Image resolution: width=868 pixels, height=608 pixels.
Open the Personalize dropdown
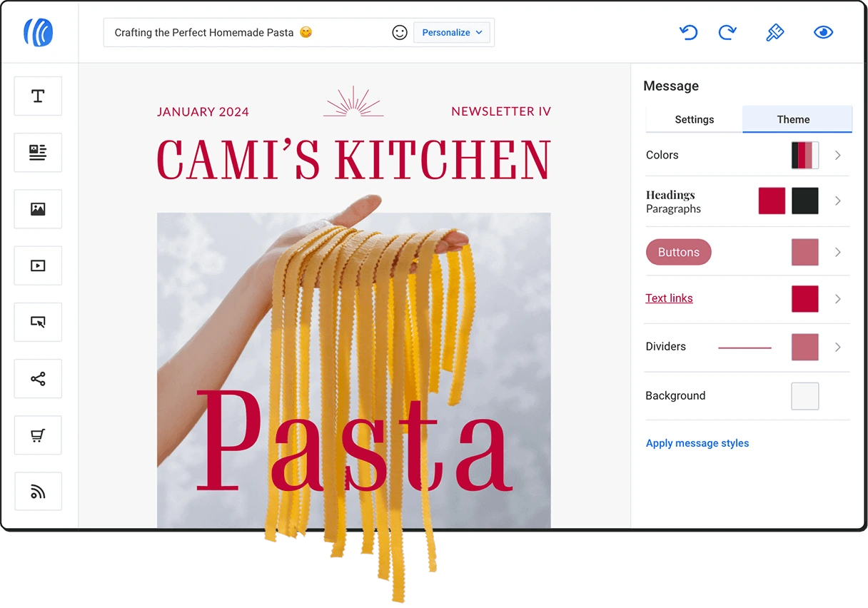pyautogui.click(x=452, y=33)
